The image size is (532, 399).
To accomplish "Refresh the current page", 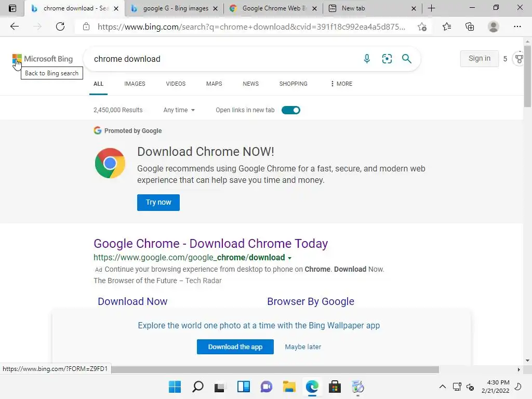I will [x=60, y=26].
